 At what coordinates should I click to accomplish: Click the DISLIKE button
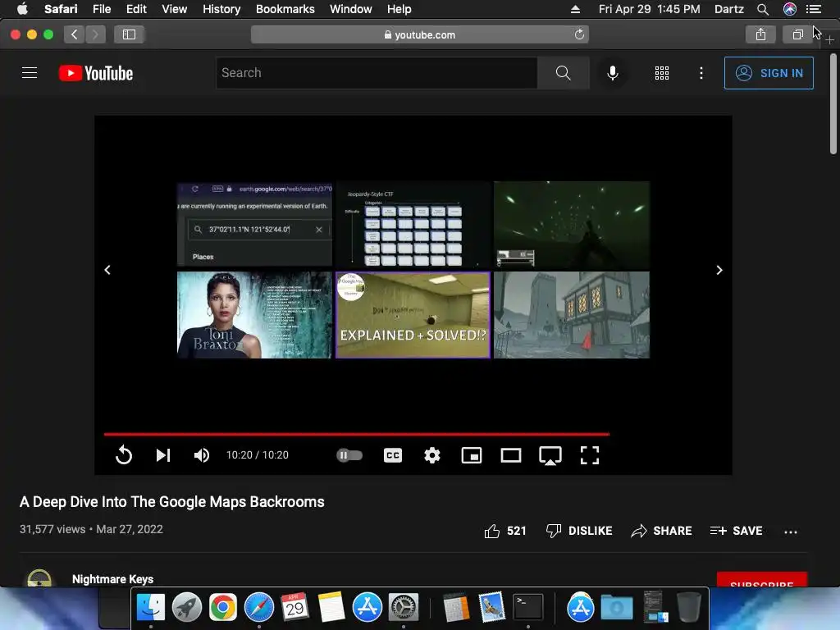(x=578, y=531)
